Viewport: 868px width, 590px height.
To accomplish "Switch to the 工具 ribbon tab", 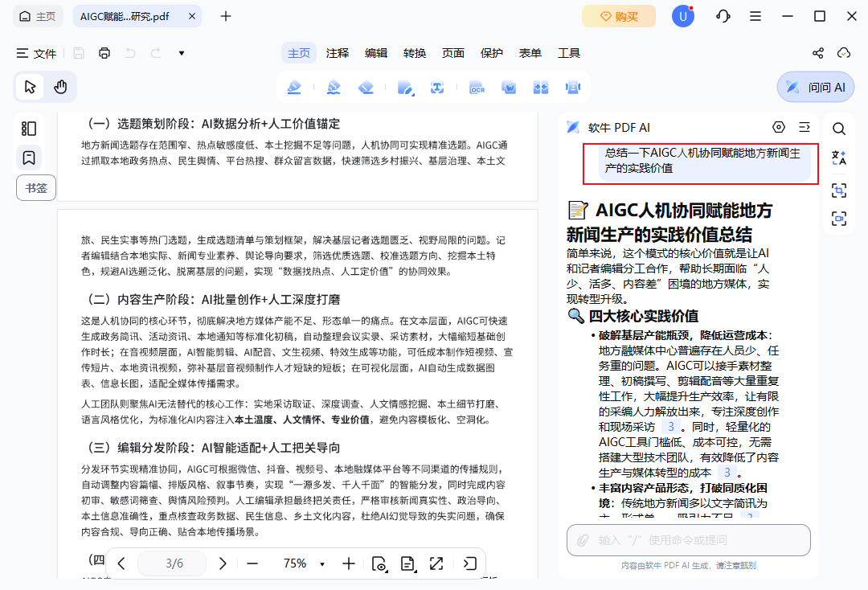I will 569,53.
